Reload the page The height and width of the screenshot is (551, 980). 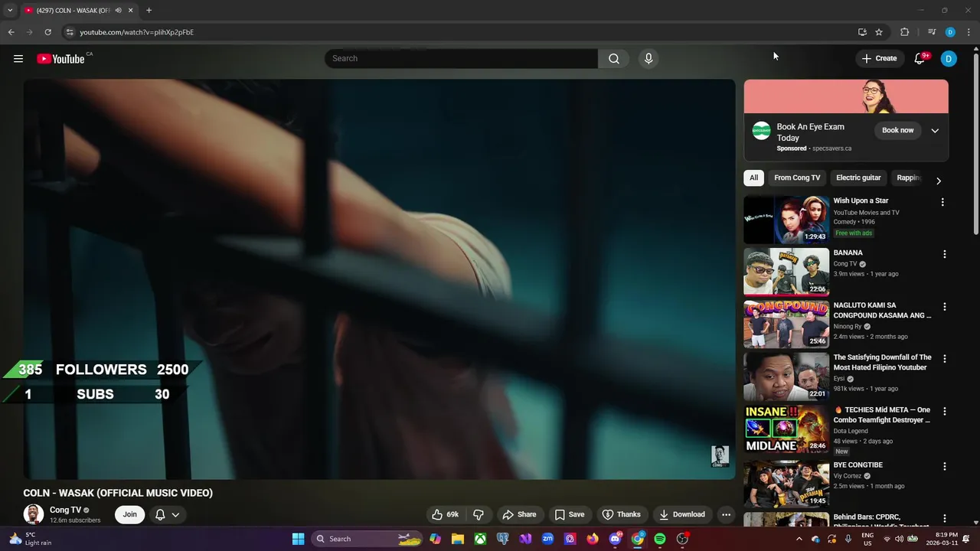tap(47, 32)
